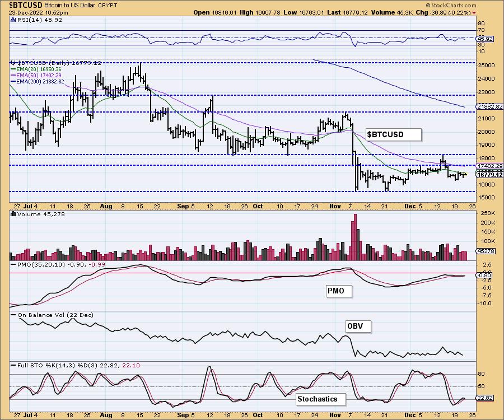This screenshot has height=420, width=504.
Task: Click the High 16907.78 value
Action: 260,12
